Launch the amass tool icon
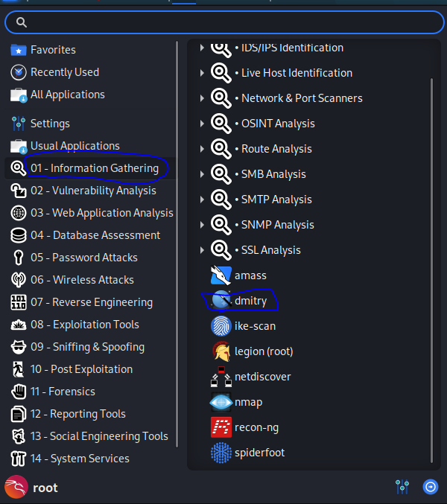 [x=221, y=275]
